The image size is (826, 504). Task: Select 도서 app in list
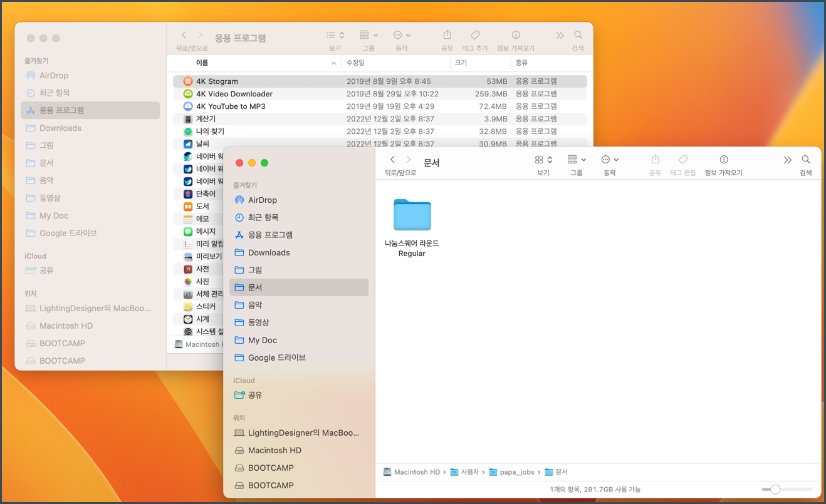pos(198,207)
